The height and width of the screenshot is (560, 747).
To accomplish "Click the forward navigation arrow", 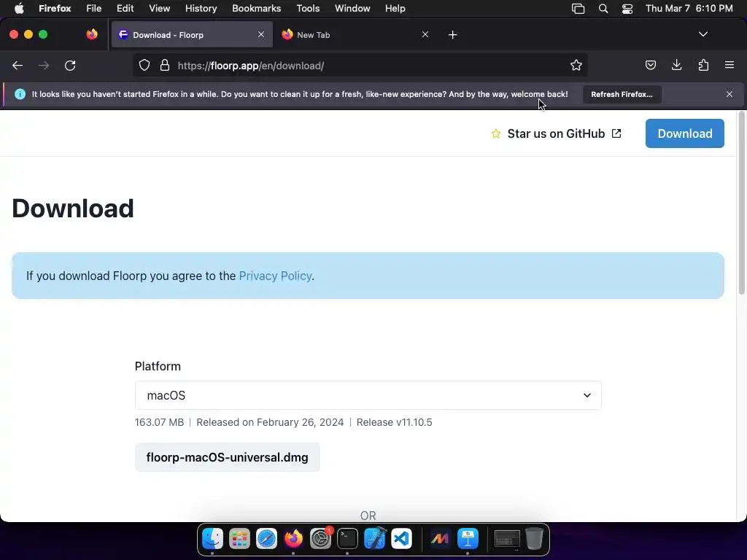I will pos(44,66).
